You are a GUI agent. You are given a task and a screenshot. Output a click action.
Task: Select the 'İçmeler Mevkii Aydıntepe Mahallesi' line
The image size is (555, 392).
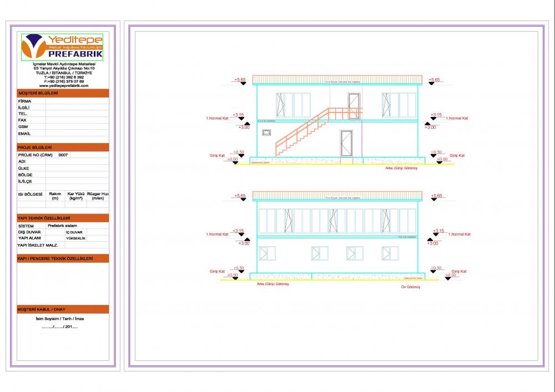pos(64,64)
